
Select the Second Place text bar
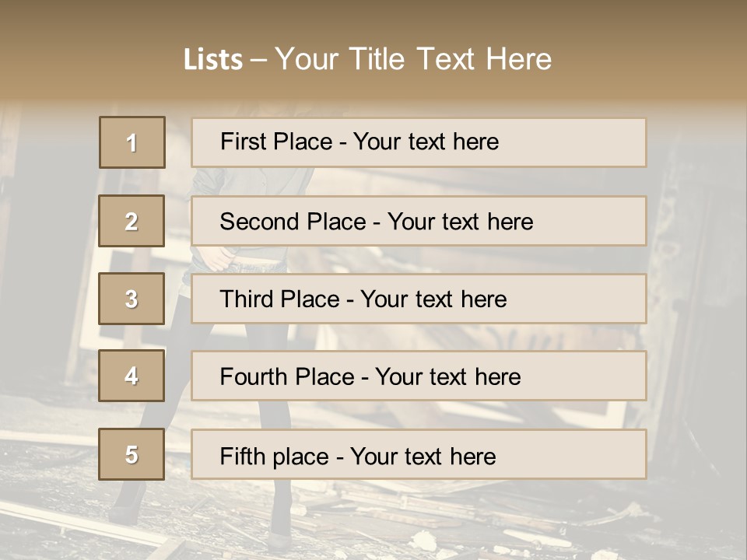(x=419, y=221)
